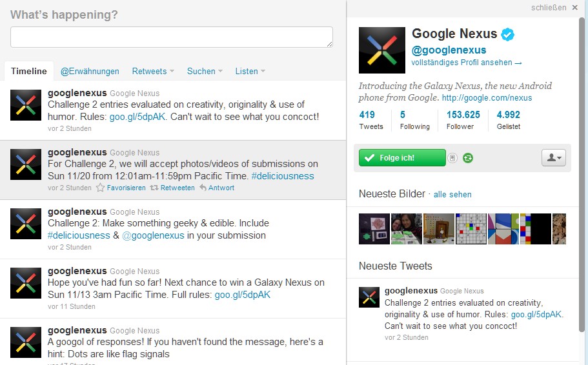
Task: Open the crossword grid thumbnail
Action: click(471, 229)
